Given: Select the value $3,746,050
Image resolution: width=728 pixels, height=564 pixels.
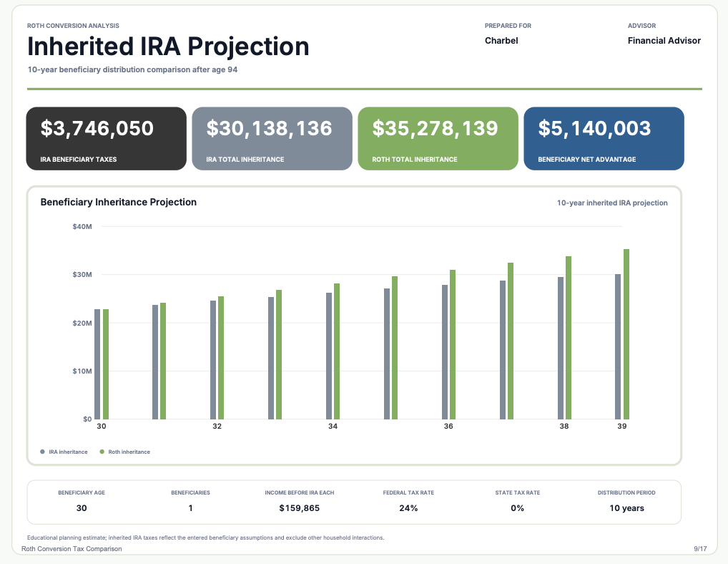Looking at the screenshot, I should (97, 128).
